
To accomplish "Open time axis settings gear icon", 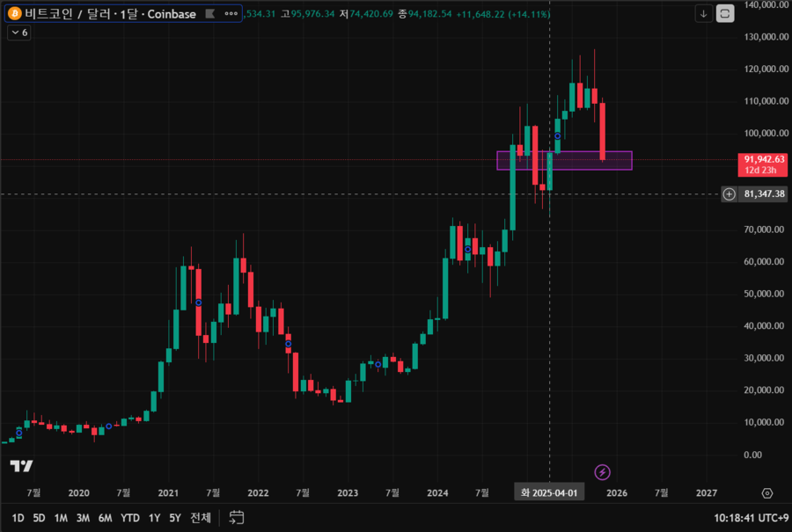I will coord(767,493).
